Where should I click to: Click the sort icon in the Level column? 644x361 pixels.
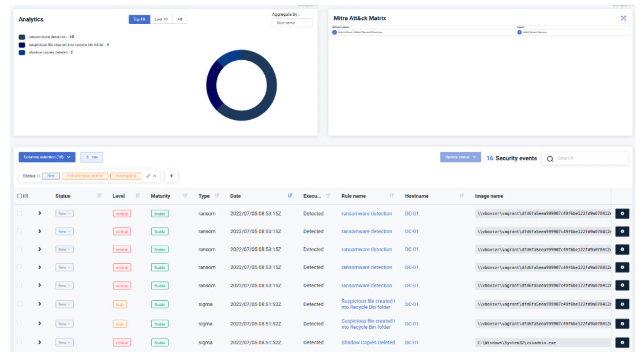tap(138, 196)
